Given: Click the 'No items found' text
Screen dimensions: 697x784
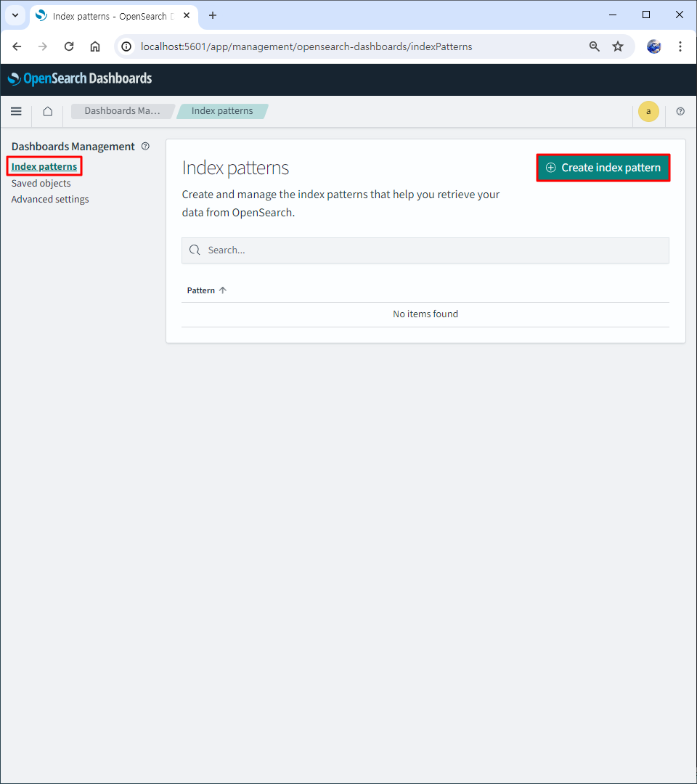Looking at the screenshot, I should [x=425, y=314].
